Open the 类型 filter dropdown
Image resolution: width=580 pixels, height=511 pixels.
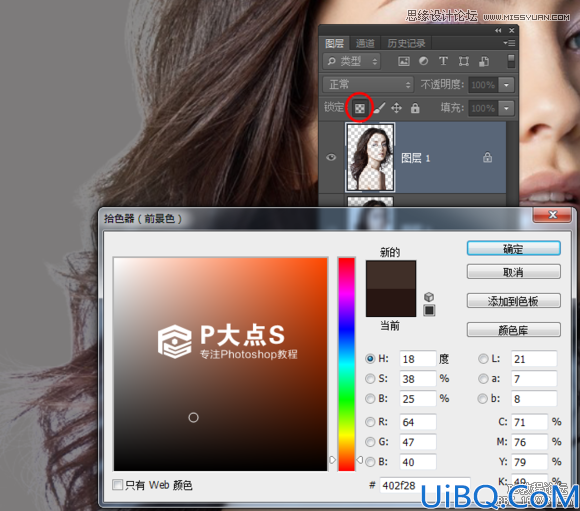click(x=351, y=61)
